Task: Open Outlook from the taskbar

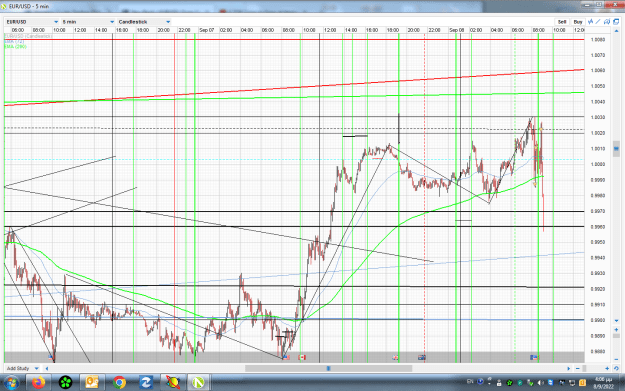Action: (x=92, y=383)
